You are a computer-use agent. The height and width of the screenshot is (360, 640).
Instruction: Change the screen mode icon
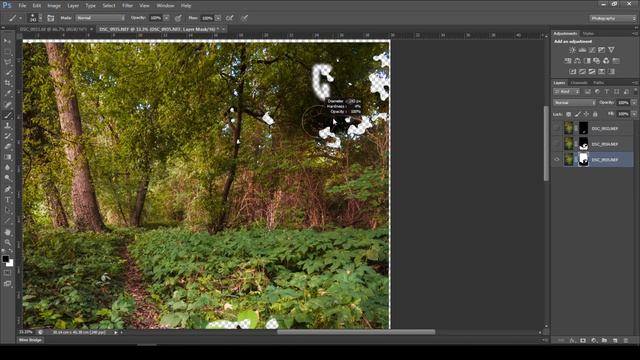pyautogui.click(x=7, y=283)
